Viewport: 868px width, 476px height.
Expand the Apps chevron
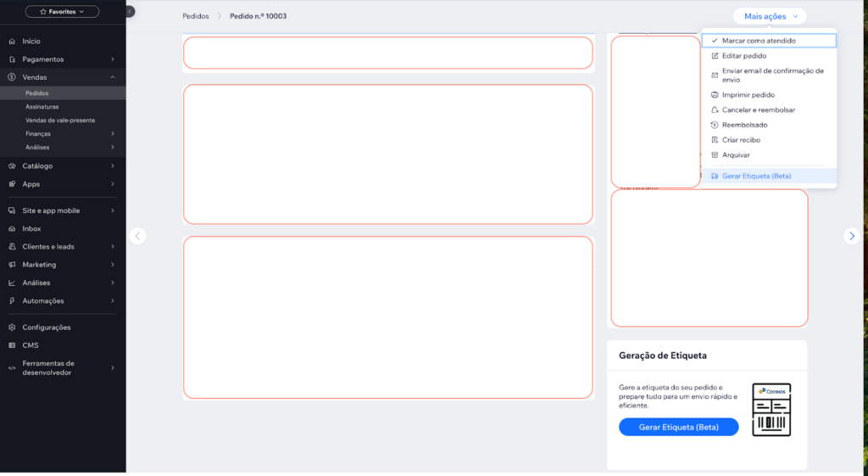pyautogui.click(x=113, y=184)
